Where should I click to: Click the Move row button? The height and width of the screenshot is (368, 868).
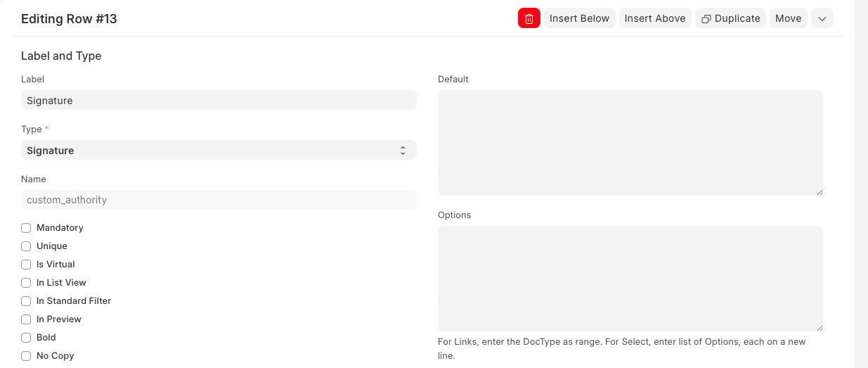[788, 18]
